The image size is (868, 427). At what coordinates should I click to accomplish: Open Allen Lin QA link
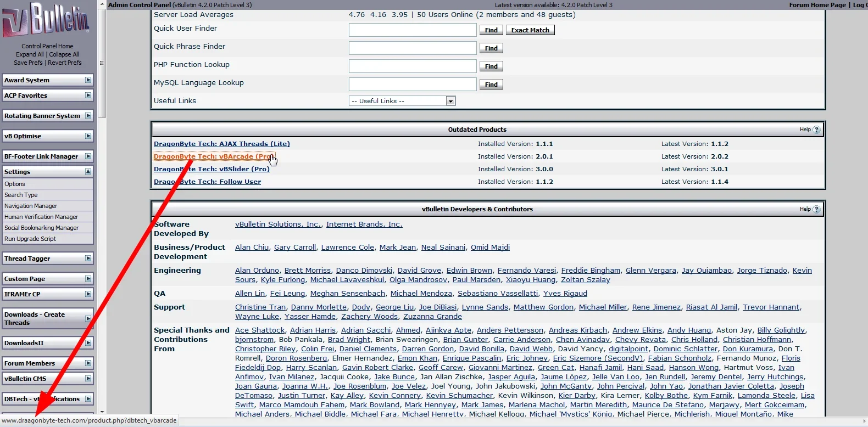250,294
